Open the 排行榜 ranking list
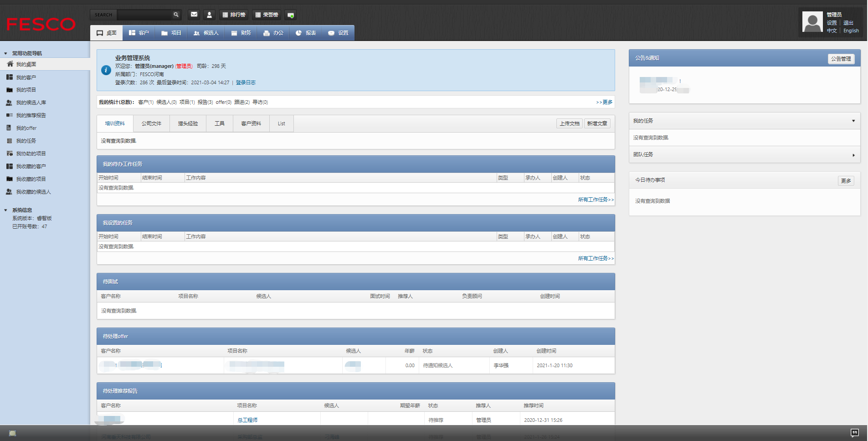The width and height of the screenshot is (868, 441). (x=234, y=15)
